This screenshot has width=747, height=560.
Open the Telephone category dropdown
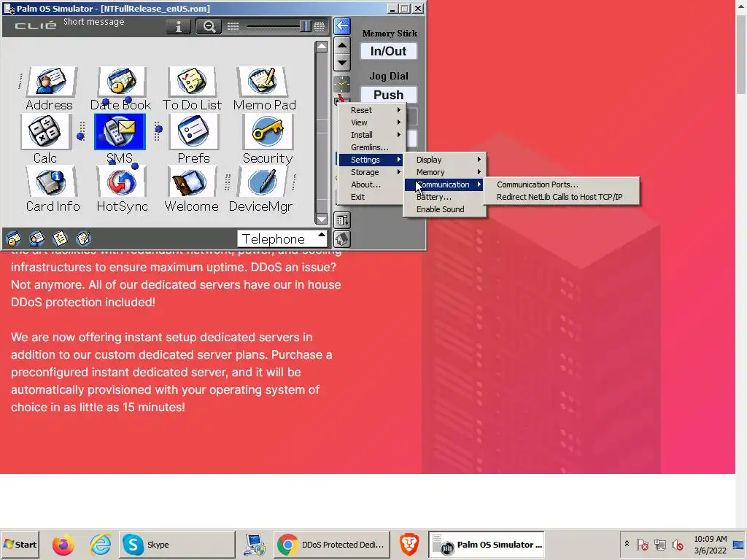pyautogui.click(x=282, y=238)
